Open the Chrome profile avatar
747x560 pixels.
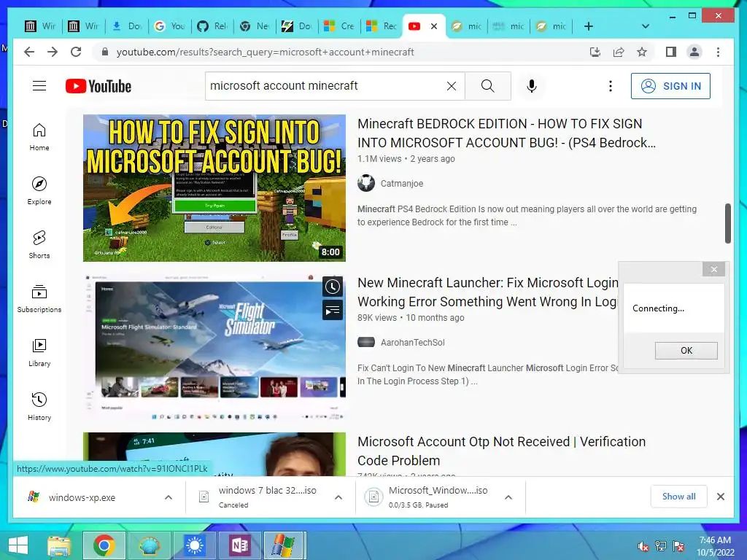point(694,52)
